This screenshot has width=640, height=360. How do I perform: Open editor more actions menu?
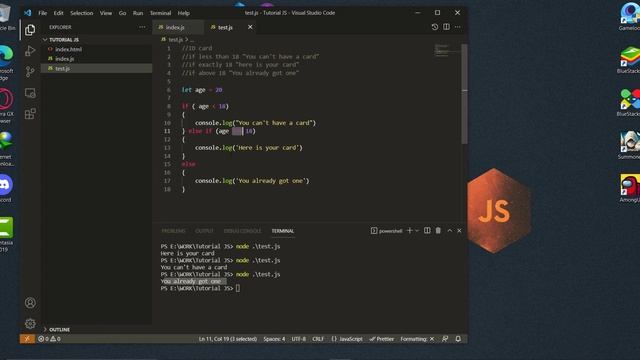click(x=458, y=27)
